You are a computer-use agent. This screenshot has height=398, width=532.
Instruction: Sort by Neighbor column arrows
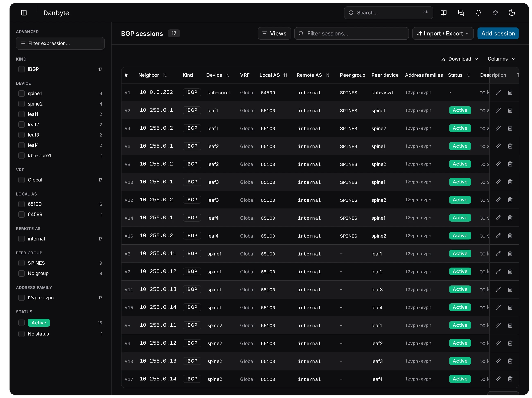[165, 75]
